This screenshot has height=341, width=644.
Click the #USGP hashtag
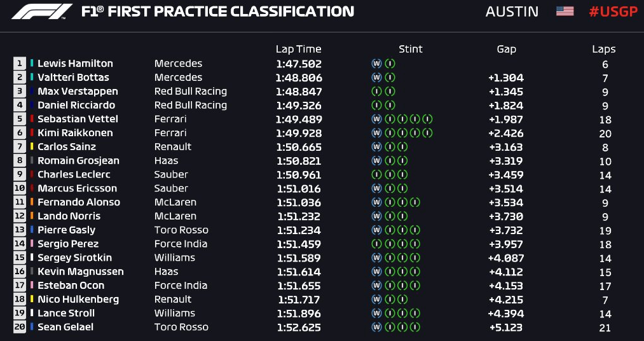coord(613,11)
